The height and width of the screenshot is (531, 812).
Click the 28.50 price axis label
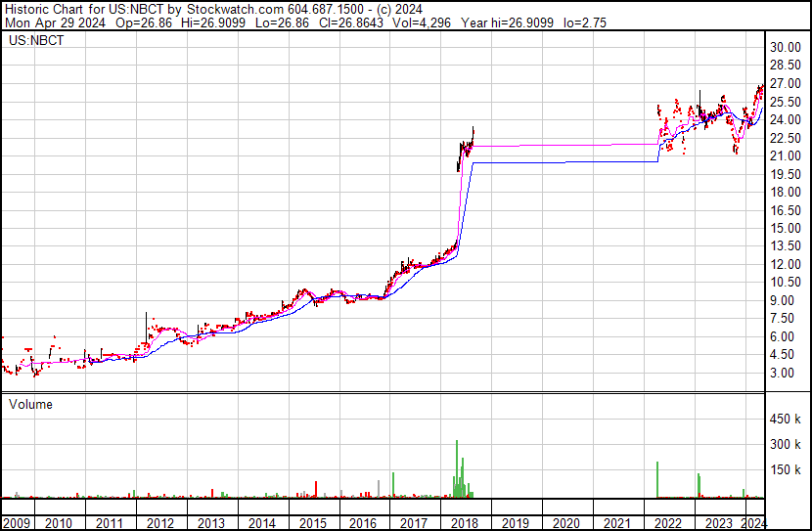(x=786, y=66)
